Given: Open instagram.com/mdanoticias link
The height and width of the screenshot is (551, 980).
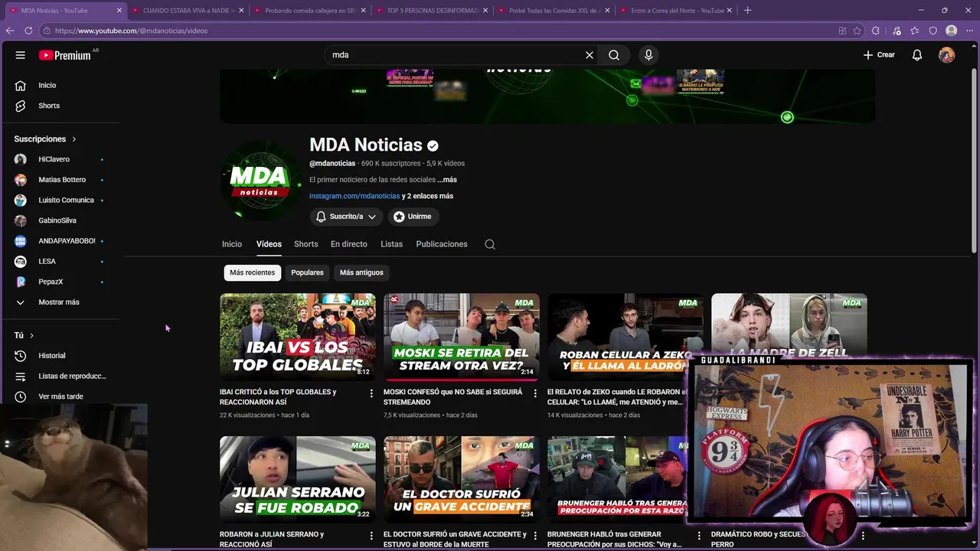Looking at the screenshot, I should [354, 196].
